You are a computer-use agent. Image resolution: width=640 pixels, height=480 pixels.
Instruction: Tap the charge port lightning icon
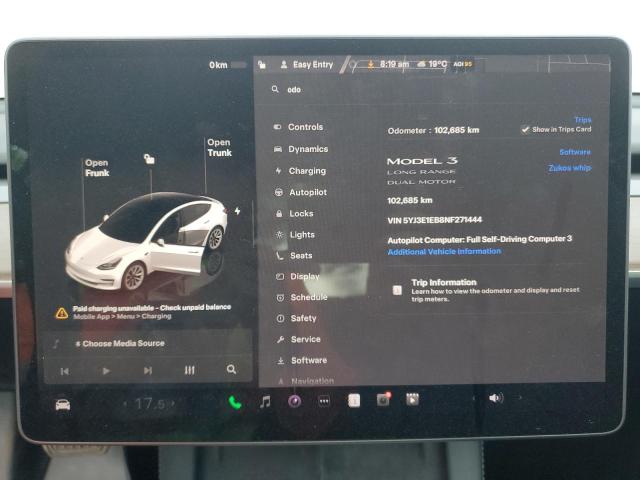pos(238,211)
